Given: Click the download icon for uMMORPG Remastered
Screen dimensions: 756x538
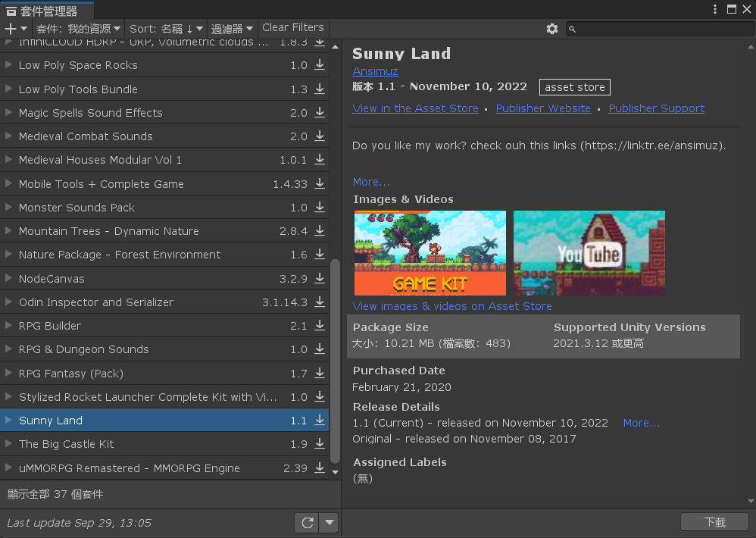Looking at the screenshot, I should coord(320,468).
